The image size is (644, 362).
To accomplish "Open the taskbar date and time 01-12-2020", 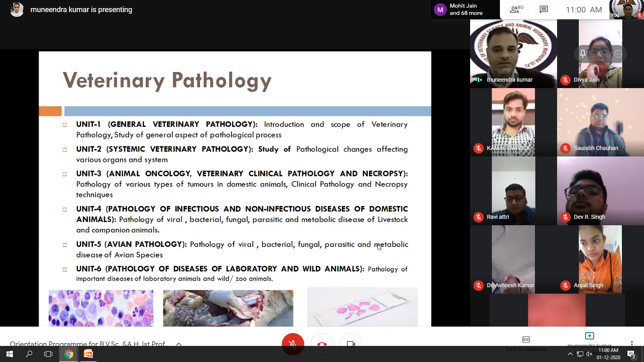I will pyautogui.click(x=609, y=354).
